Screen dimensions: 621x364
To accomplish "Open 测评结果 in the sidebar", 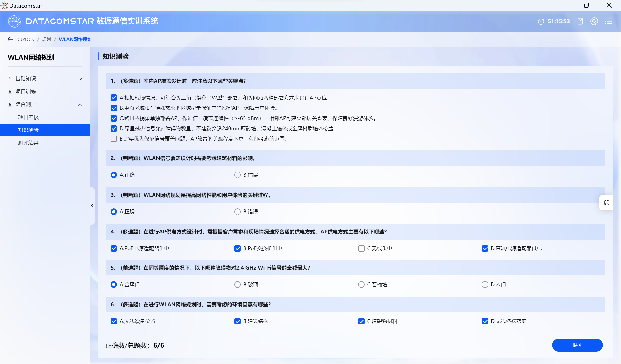I will tap(28, 143).
